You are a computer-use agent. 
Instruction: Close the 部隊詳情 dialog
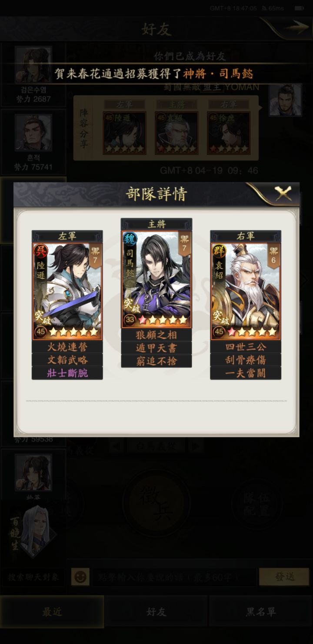283,193
